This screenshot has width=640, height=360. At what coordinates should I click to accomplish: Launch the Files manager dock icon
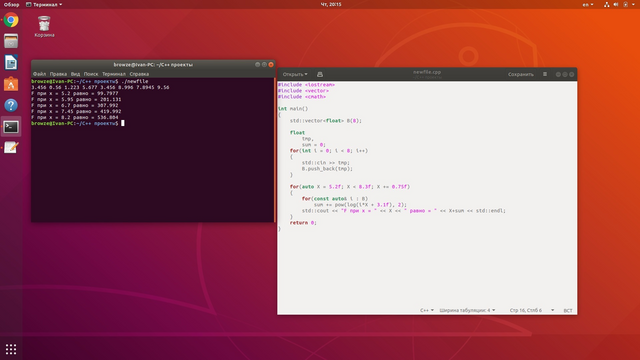11,41
